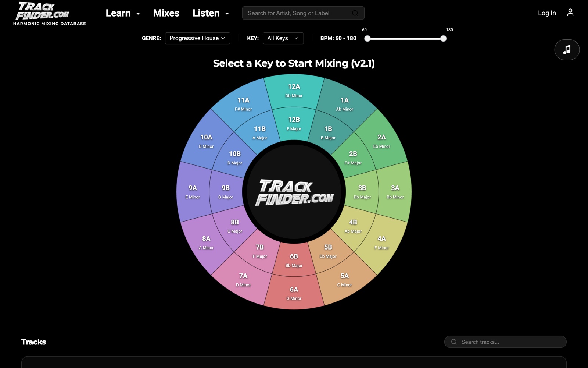588x368 pixels.
Task: Select the 8A A Minor wheel segment
Action: 206,243
